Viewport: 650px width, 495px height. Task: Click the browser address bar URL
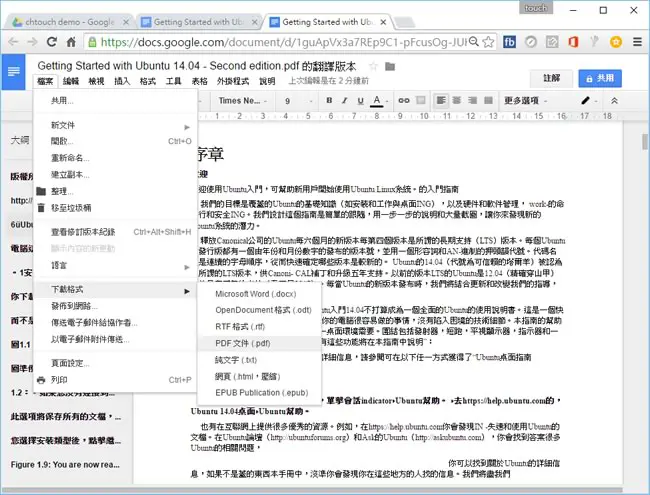(x=283, y=42)
